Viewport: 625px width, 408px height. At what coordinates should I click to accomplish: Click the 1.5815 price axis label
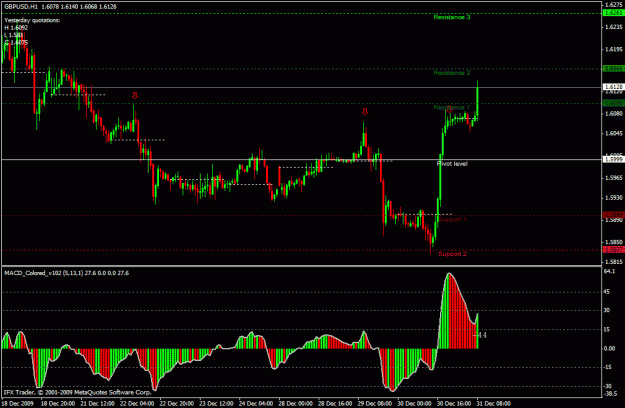click(614, 262)
